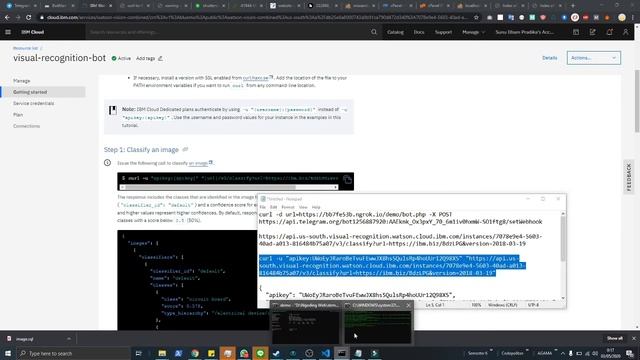Open the Catalog link in the header
Image resolution: width=640 pixels, height=360 pixels.
395,32
